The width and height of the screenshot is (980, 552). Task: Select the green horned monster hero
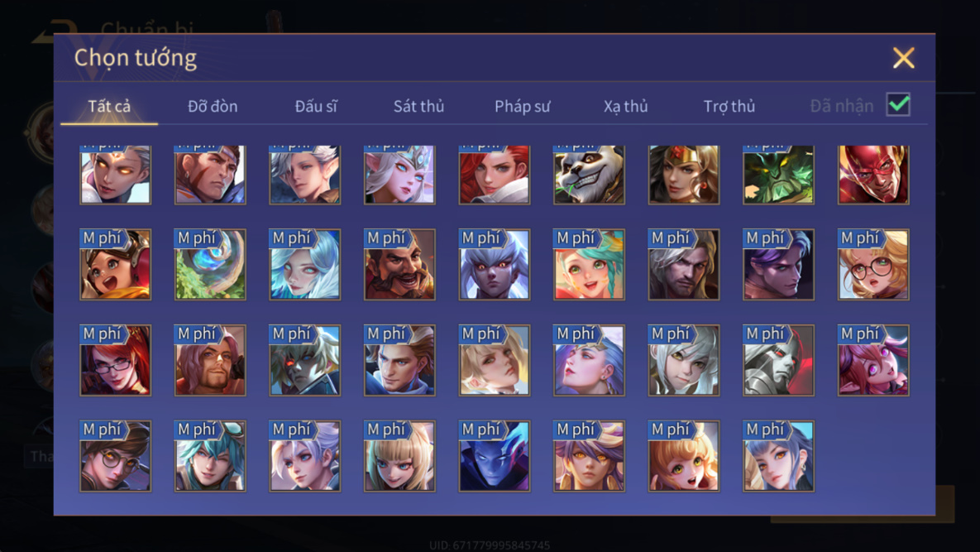click(x=778, y=175)
